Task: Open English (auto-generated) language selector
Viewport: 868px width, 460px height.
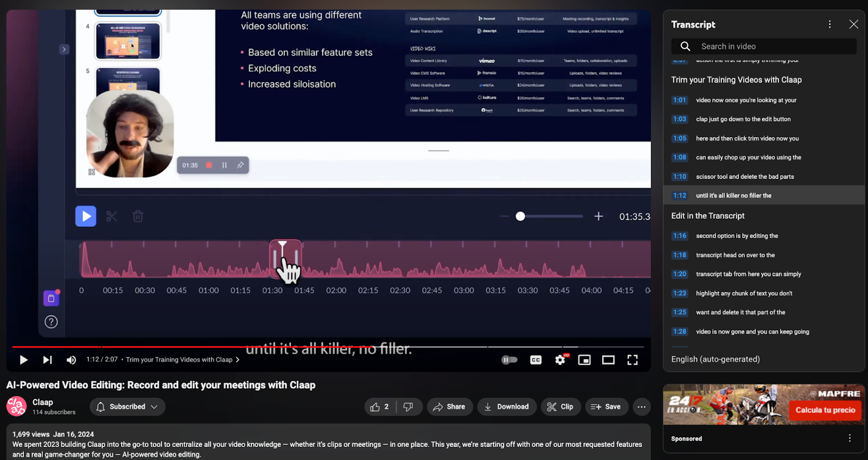Action: pyautogui.click(x=715, y=359)
